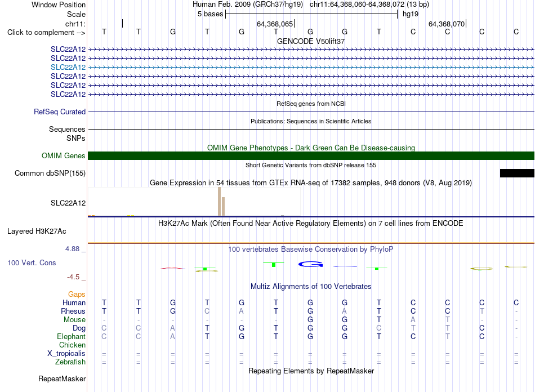Click the OMIM Genes track label
The image size is (535, 392).
coord(64,155)
